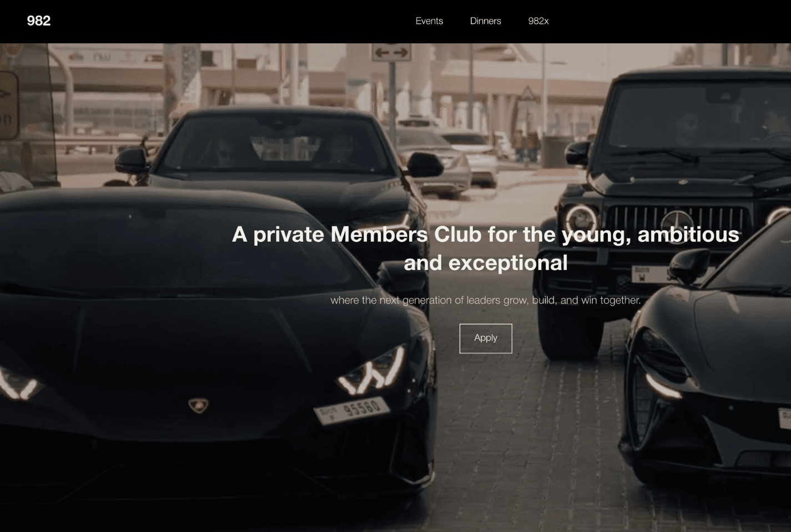
Task: Open the Events page
Action: 429,21
